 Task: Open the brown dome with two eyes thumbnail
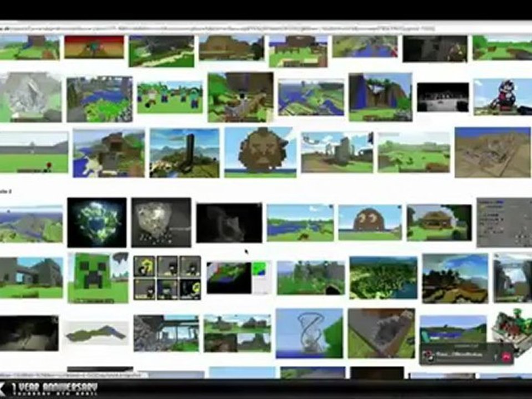(370, 222)
